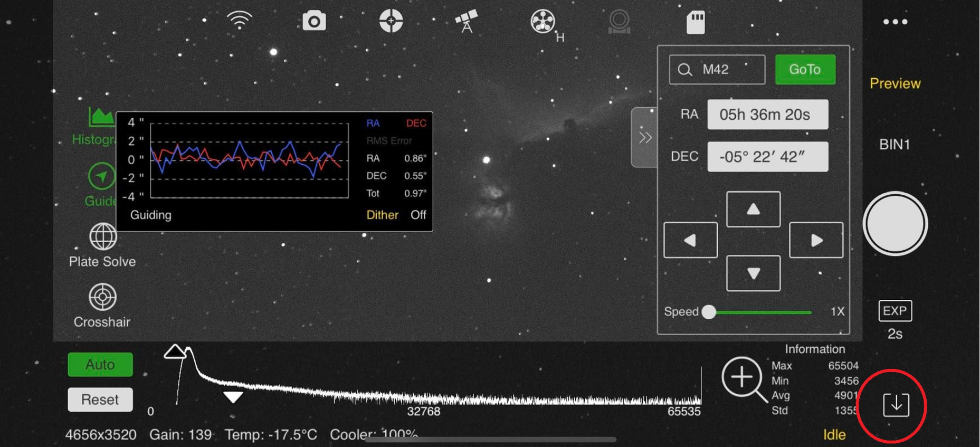This screenshot has height=447, width=980.
Task: Slew mount right with the right arrow
Action: coord(816,240)
